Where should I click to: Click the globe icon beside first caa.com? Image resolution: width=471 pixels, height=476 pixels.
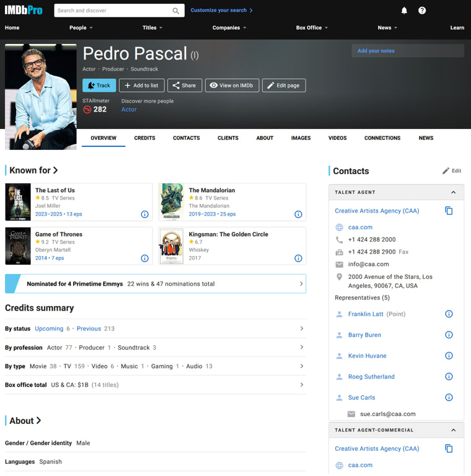(339, 227)
